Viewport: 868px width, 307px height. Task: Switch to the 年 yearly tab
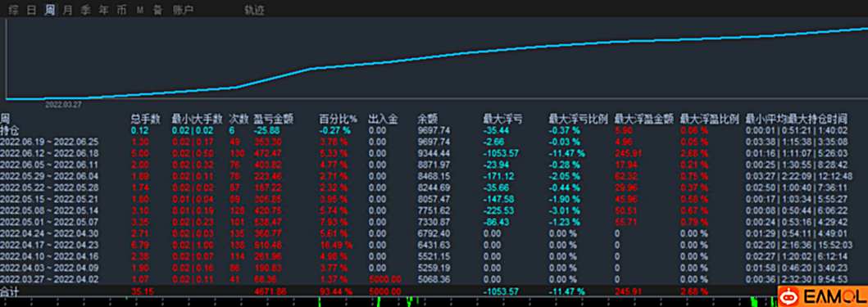(x=103, y=10)
